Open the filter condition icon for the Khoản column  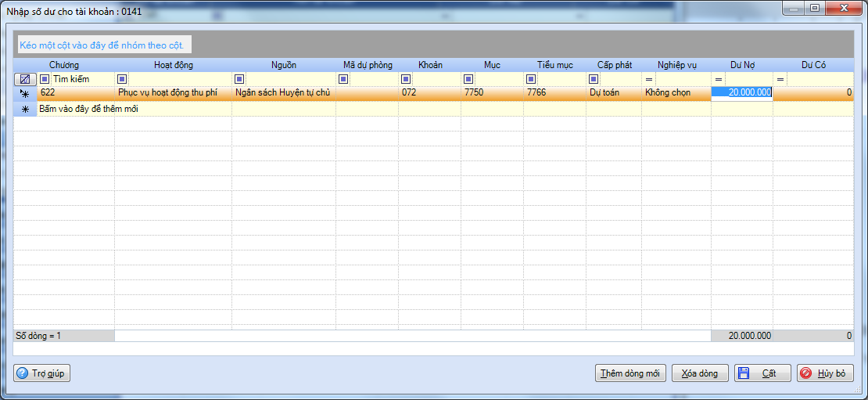[406, 79]
